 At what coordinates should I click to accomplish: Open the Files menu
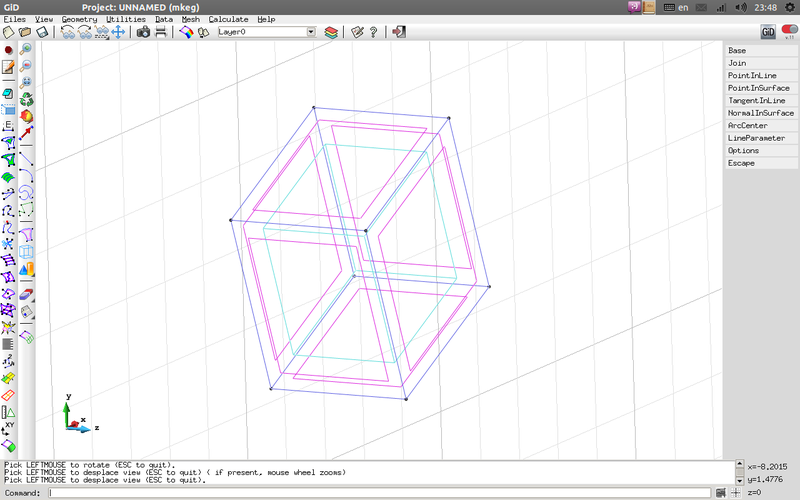click(15, 19)
